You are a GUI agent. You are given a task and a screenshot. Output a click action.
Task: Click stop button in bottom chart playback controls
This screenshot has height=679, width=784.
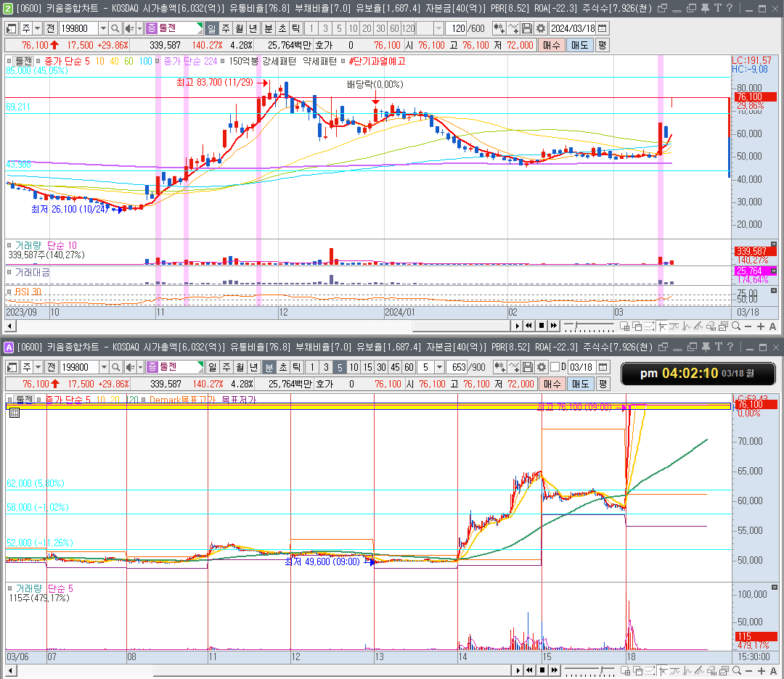(542, 670)
